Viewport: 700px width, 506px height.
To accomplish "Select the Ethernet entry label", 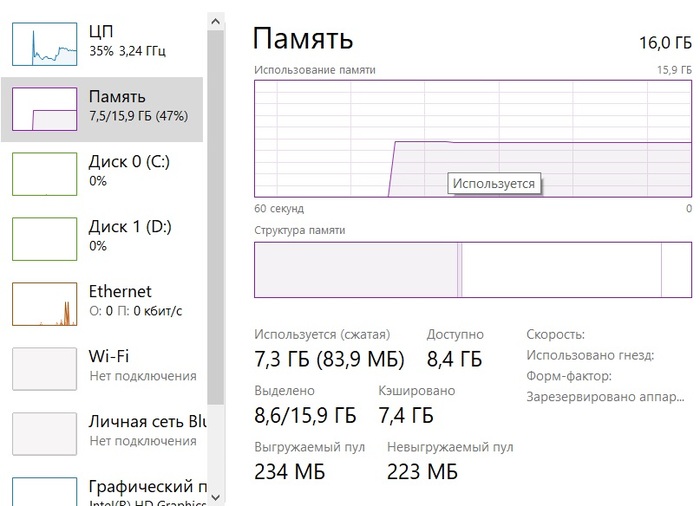I will [x=120, y=291].
